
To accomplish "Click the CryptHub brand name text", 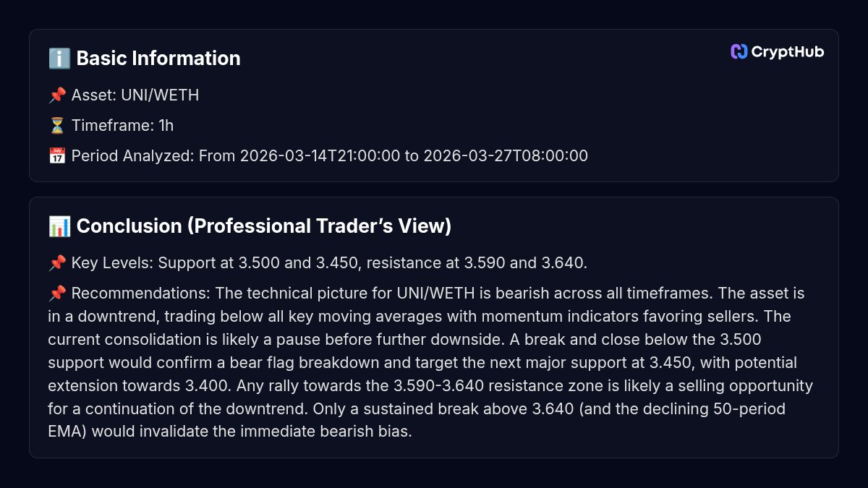I will 788,51.
